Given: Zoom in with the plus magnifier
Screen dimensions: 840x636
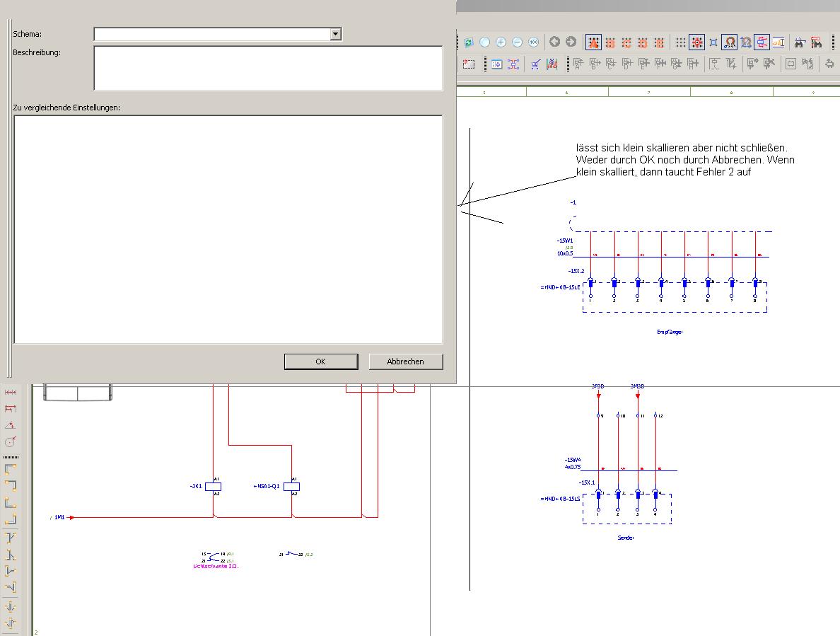Looking at the screenshot, I should coord(501,42).
